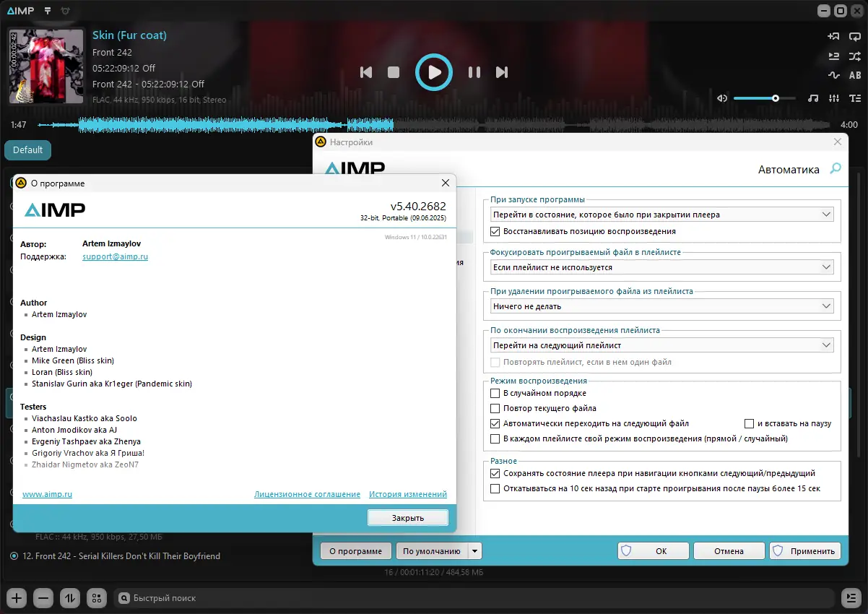Add files using the plus button
Viewport: 868px width, 614px height.
(x=17, y=598)
